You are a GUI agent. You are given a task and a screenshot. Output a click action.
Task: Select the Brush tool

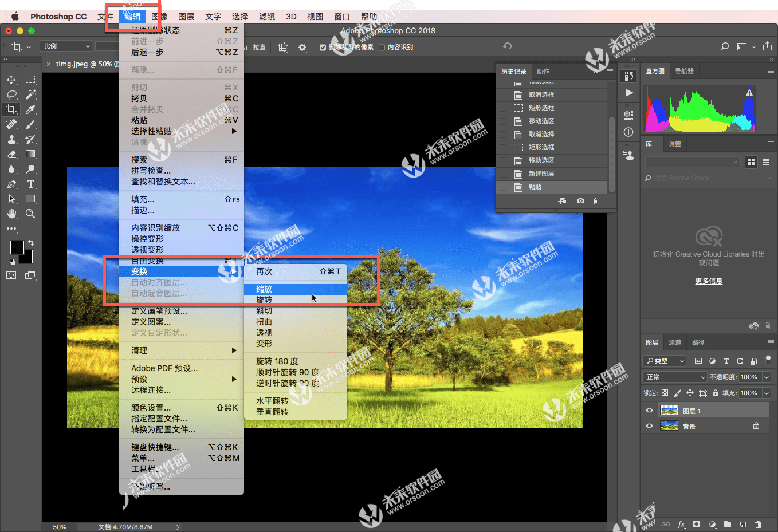click(30, 124)
